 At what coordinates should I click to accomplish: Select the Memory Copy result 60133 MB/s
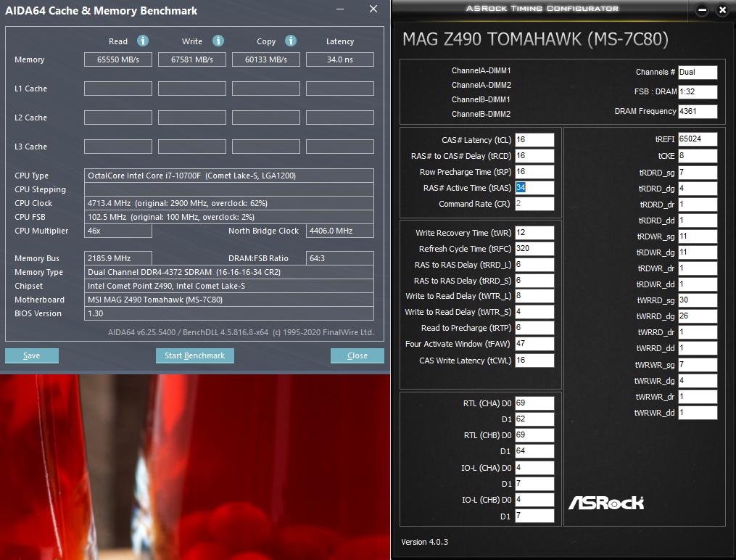click(266, 59)
